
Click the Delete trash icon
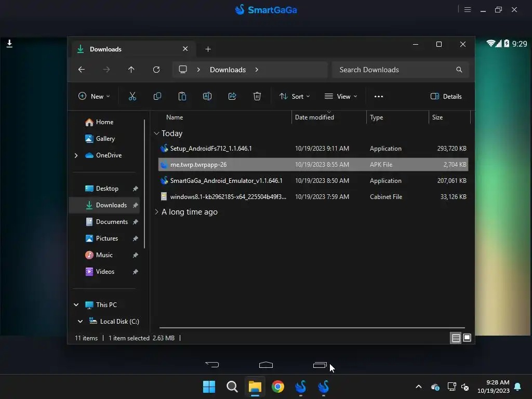click(257, 96)
